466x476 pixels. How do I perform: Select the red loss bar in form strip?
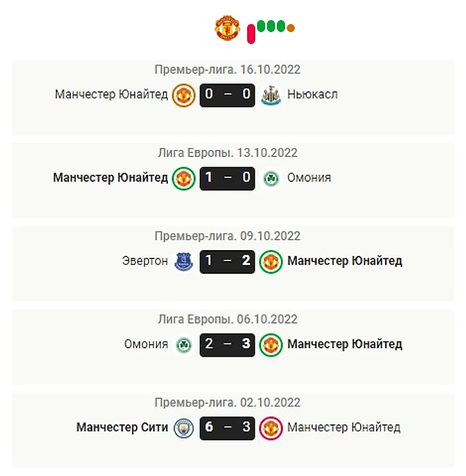click(252, 32)
